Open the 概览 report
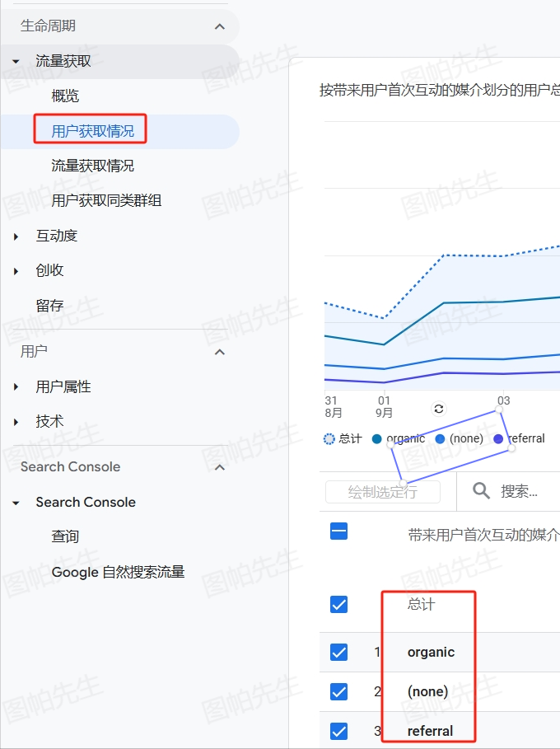This screenshot has height=749, width=560. pyautogui.click(x=65, y=96)
